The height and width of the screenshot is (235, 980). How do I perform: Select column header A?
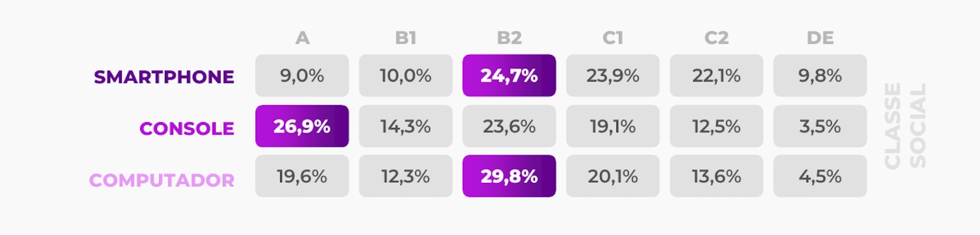tap(302, 38)
